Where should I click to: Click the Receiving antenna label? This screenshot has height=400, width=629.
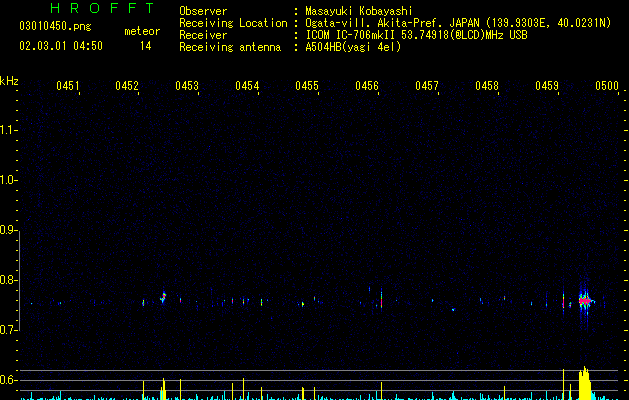tap(230, 47)
